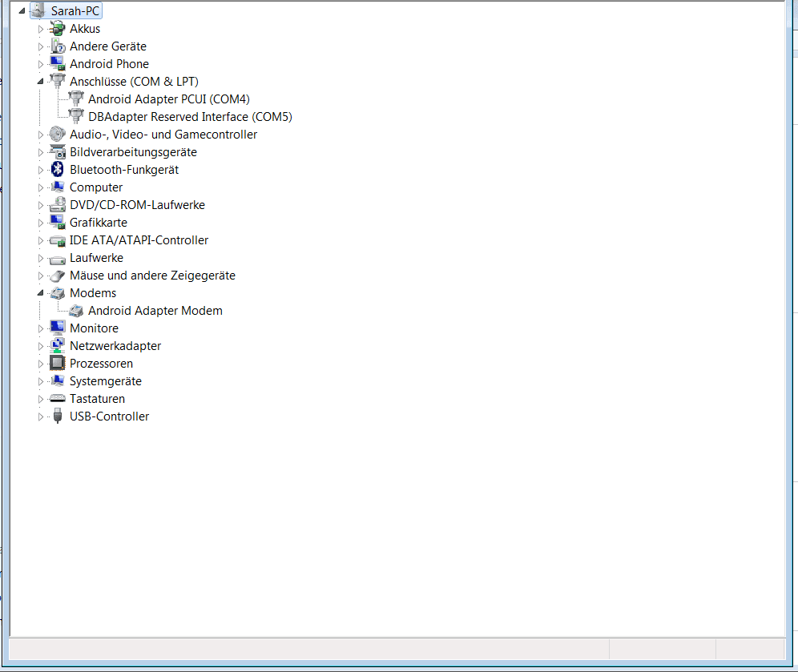This screenshot has width=798, height=672.
Task: Click the Modems category icon
Action: pos(58,293)
